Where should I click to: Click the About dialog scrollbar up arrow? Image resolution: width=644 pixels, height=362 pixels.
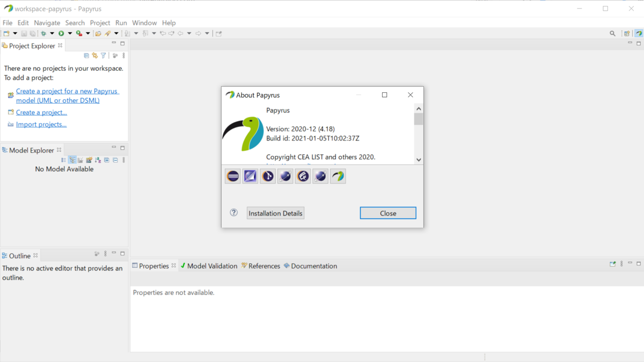419,109
